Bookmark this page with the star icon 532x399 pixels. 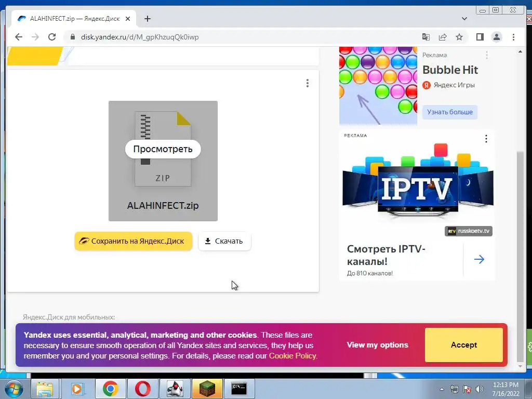[459, 37]
